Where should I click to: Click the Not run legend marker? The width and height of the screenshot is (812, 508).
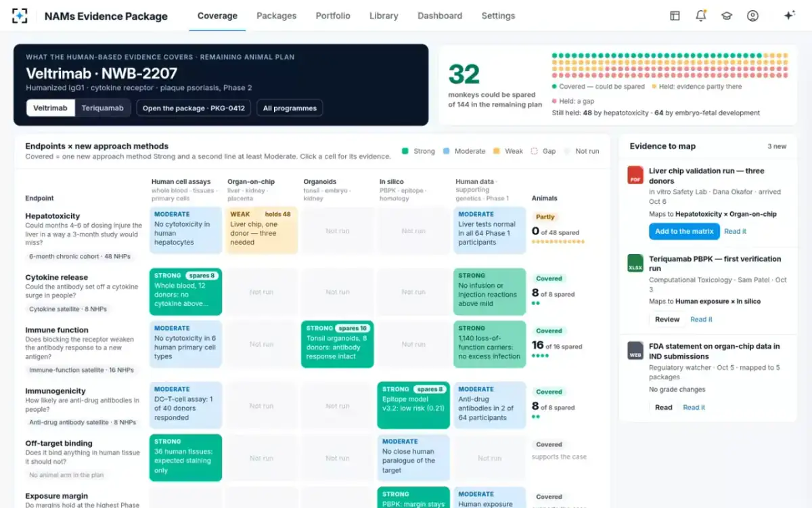coord(568,151)
